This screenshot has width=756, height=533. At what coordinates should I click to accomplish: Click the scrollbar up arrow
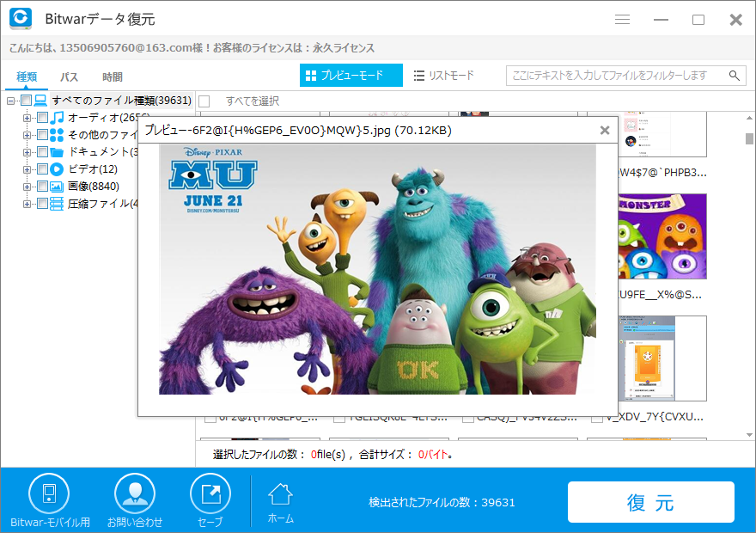coord(749,118)
